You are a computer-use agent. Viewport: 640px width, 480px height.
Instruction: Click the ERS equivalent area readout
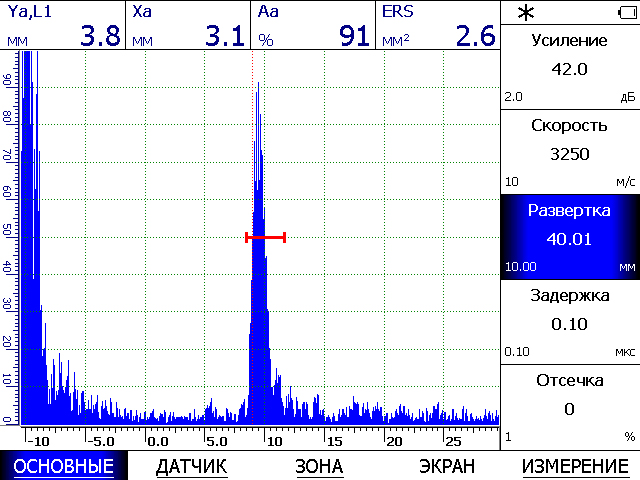(438, 25)
